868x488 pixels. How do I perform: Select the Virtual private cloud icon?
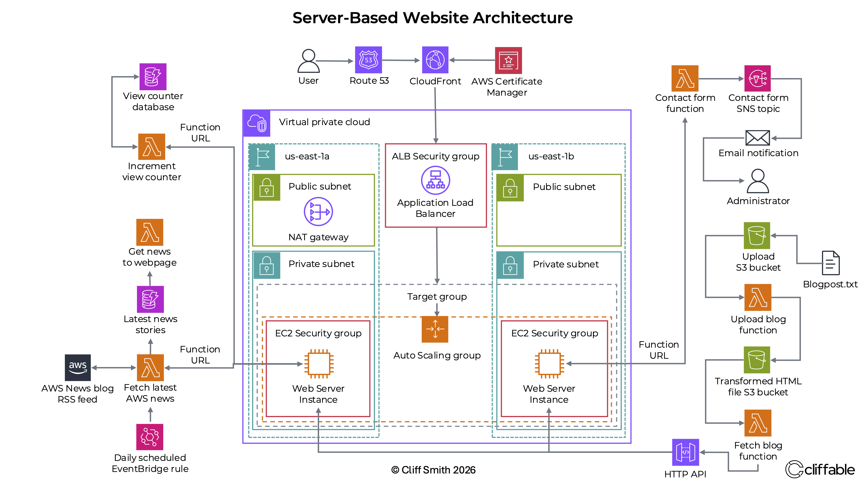click(257, 123)
